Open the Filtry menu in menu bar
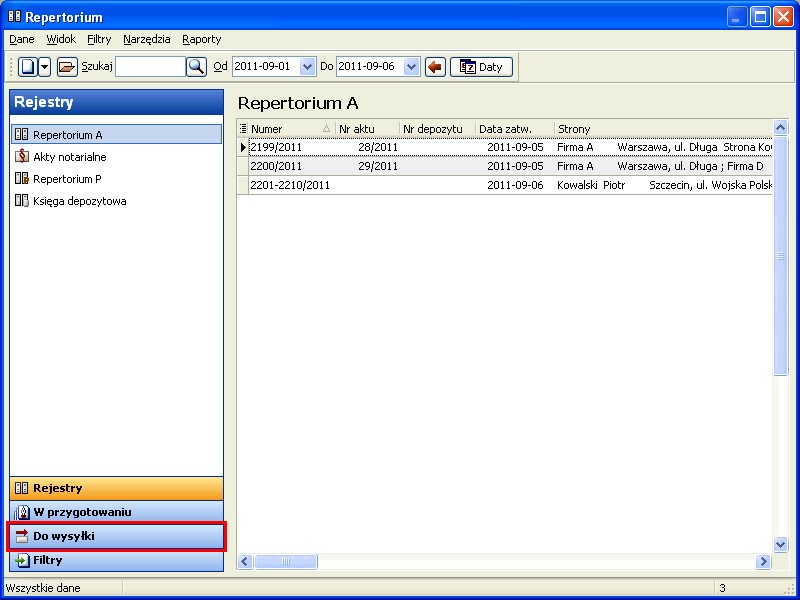This screenshot has width=800, height=600. click(99, 39)
